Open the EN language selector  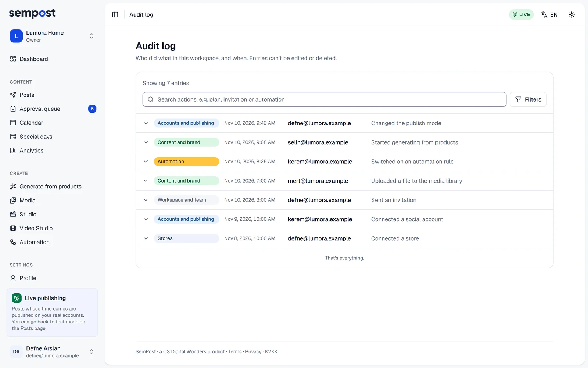[x=549, y=15]
